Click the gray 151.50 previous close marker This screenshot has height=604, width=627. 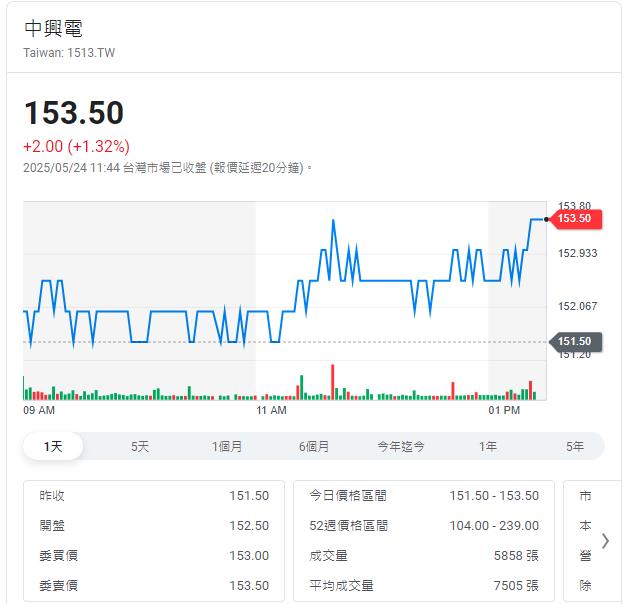[575, 342]
